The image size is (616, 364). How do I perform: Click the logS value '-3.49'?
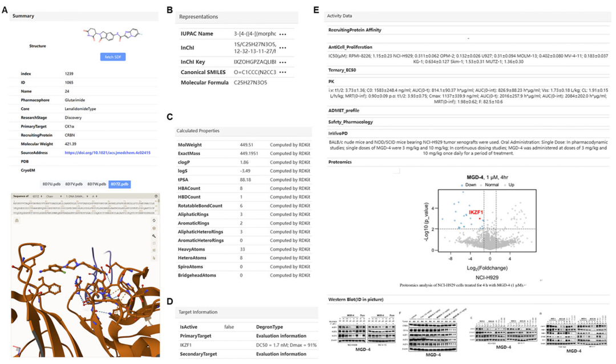(245, 171)
